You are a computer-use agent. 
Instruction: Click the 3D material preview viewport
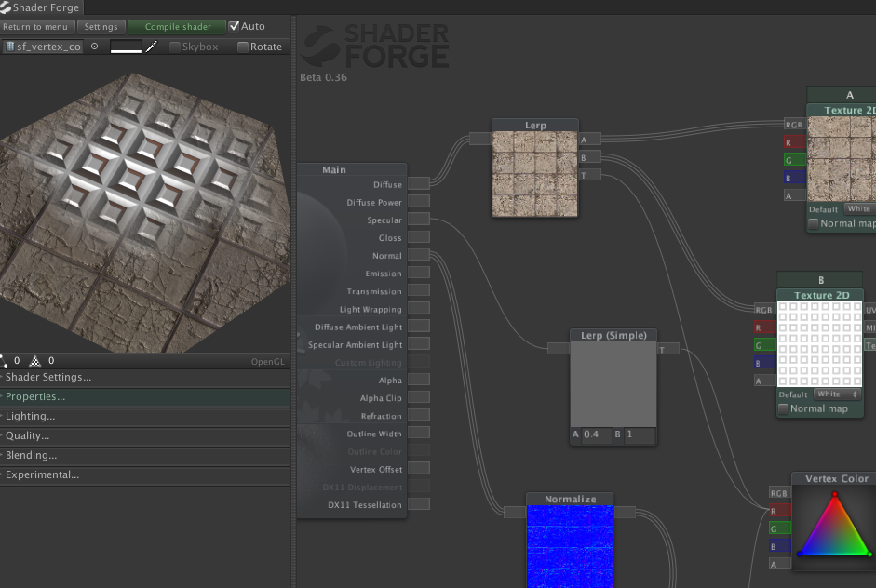[145, 205]
